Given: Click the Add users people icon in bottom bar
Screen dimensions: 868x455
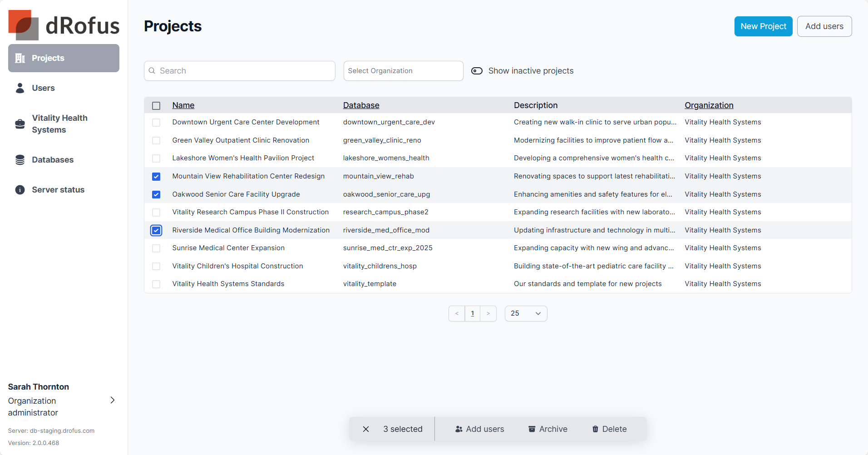Looking at the screenshot, I should [459, 429].
